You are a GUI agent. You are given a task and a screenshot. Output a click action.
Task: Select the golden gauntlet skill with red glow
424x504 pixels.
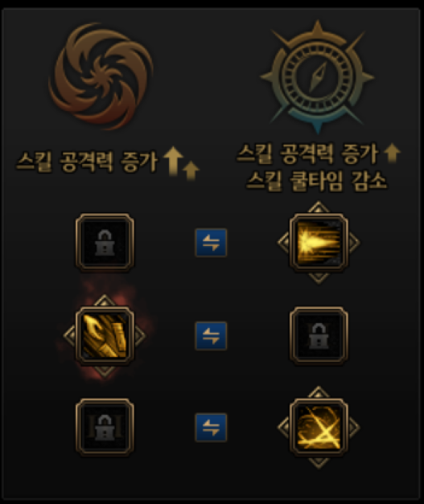pos(105,336)
